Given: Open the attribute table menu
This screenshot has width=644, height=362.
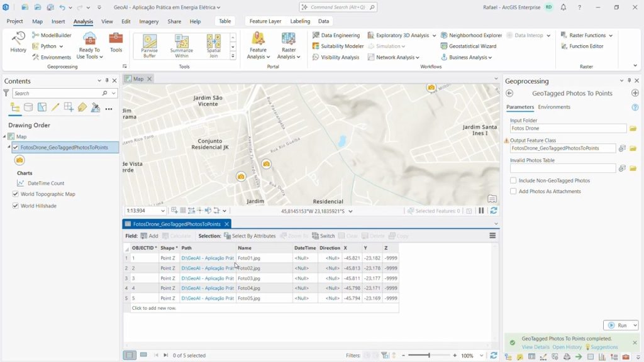Looking at the screenshot, I should point(492,236).
